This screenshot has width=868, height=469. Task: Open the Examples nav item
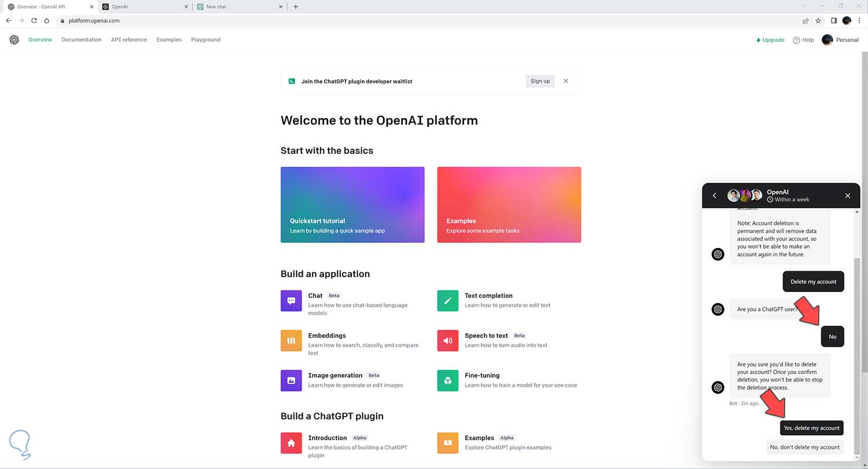pyautogui.click(x=169, y=40)
